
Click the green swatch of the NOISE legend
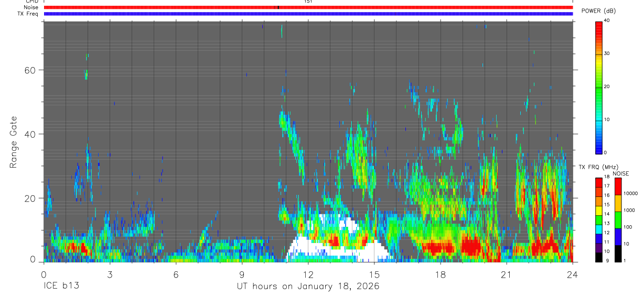pyautogui.click(x=618, y=219)
